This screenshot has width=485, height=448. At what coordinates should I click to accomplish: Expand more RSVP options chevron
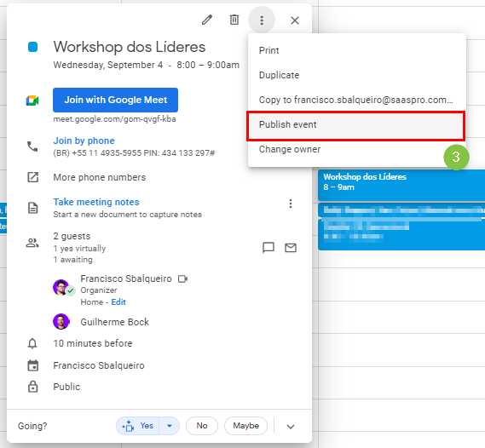[291, 427]
